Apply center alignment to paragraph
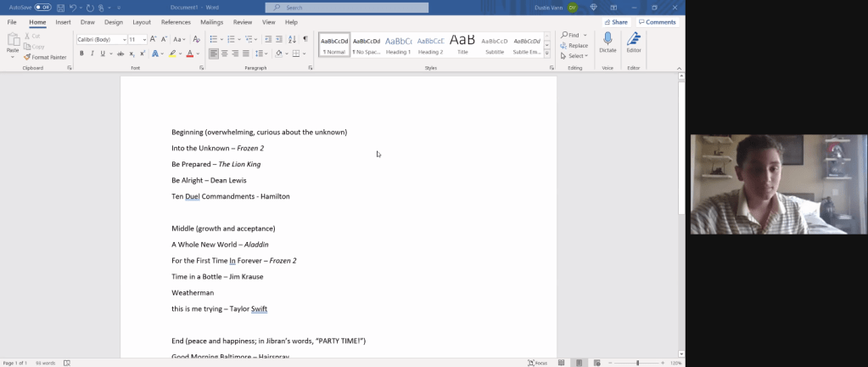Viewport: 868px width, 367px height. coord(224,54)
